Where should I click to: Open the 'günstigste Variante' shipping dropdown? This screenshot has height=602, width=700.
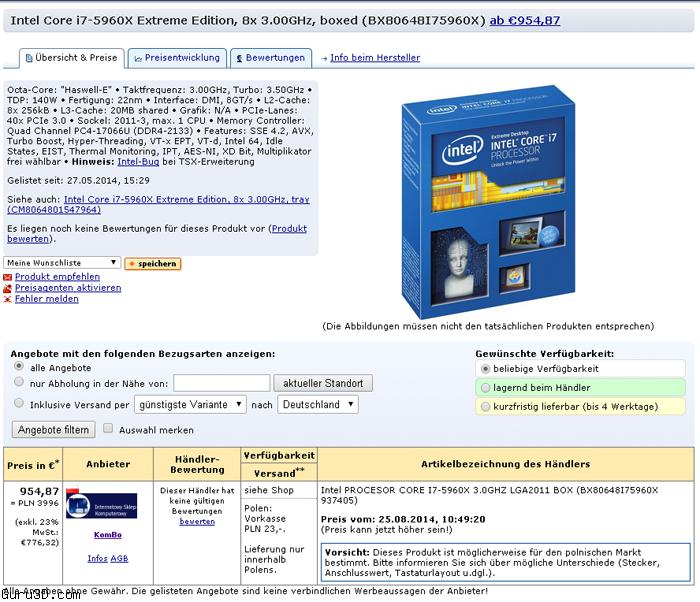point(190,405)
